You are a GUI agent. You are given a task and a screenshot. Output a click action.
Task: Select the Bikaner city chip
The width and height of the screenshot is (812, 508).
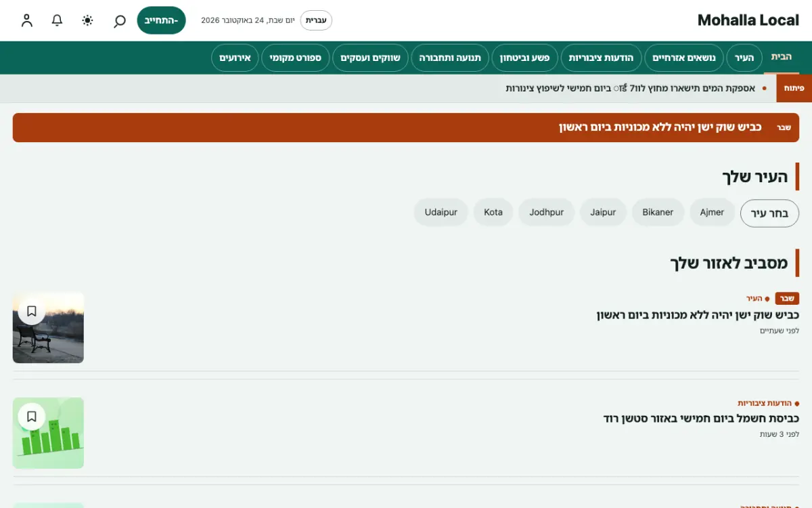[658, 212]
